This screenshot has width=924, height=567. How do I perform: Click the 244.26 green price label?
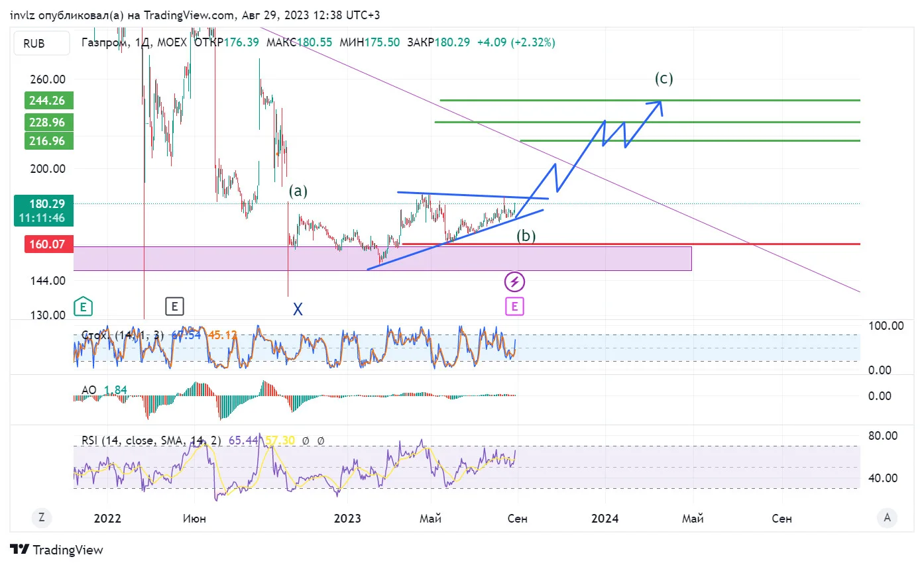49,101
